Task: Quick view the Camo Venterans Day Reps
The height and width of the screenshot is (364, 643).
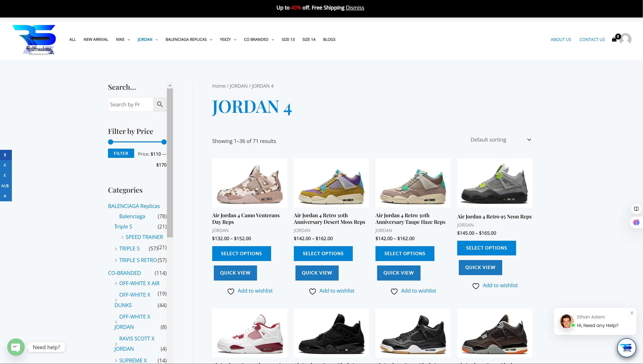Action: click(235, 273)
